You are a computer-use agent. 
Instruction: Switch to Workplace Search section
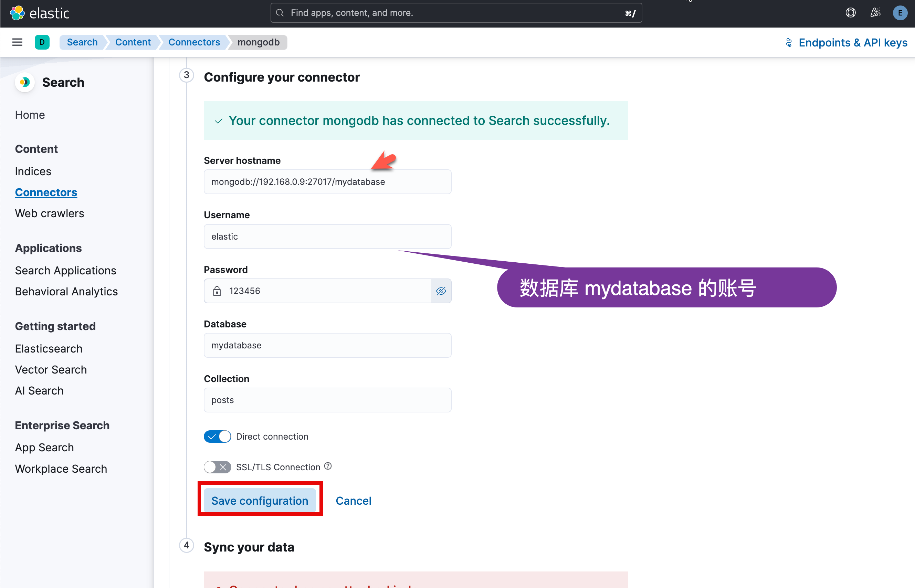[61, 469]
